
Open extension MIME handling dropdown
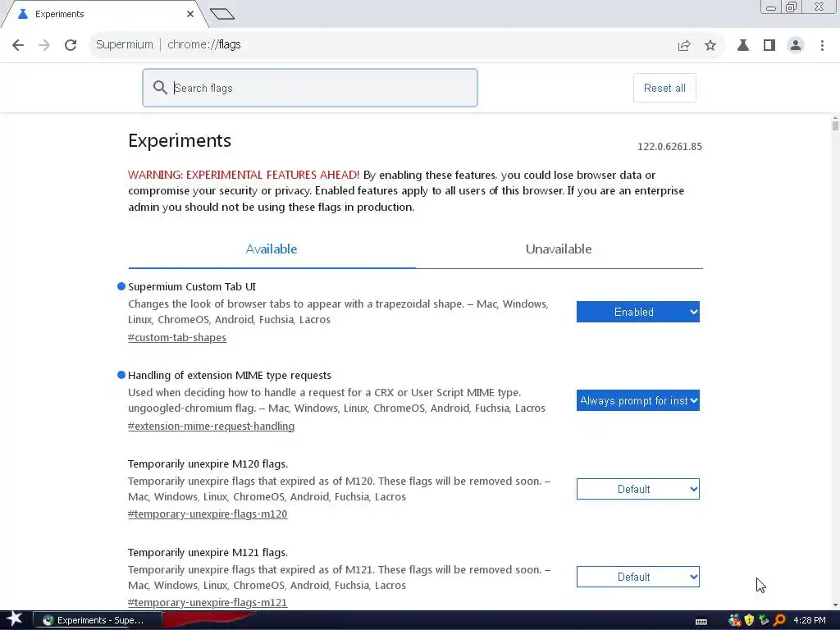tap(638, 400)
